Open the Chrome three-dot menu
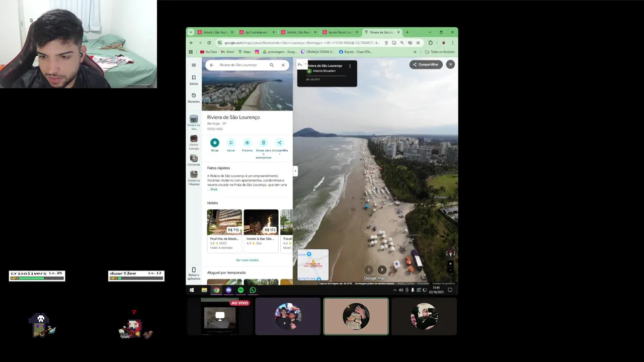The image size is (644, 362). click(x=452, y=43)
